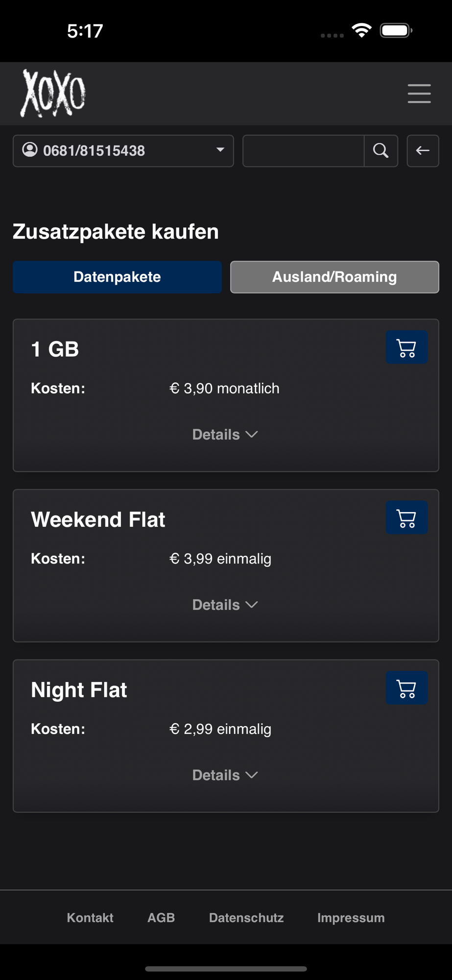Select the Datenpakete tab
This screenshot has height=980, width=452.
click(x=117, y=277)
